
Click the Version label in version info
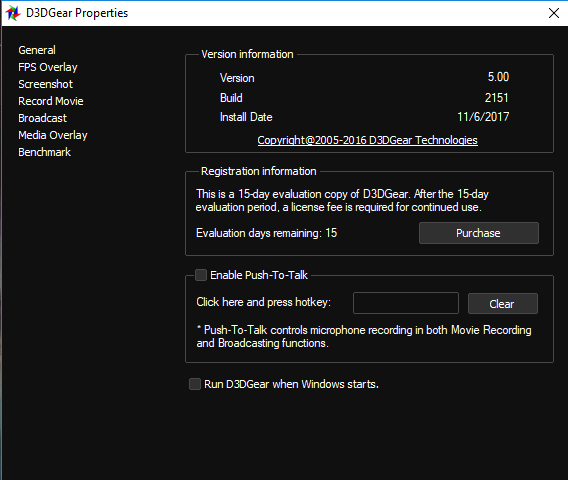click(x=237, y=78)
